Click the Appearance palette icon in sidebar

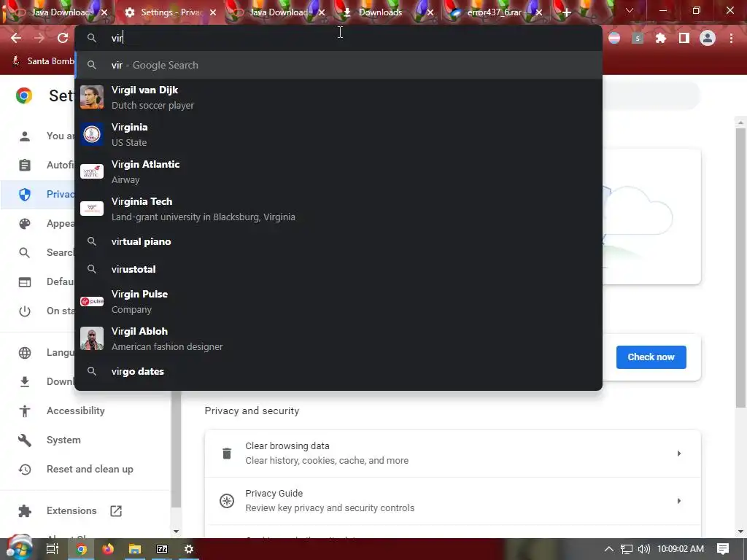point(25,224)
